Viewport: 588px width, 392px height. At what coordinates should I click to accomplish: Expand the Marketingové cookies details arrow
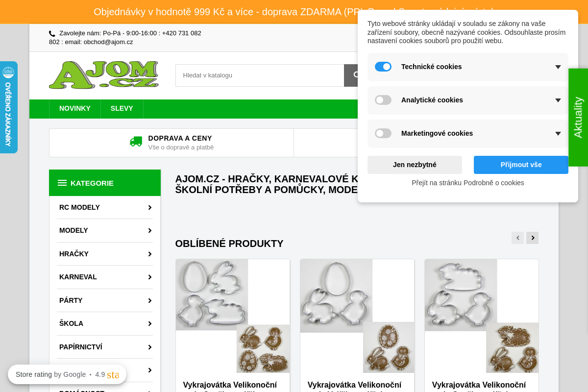click(x=558, y=134)
